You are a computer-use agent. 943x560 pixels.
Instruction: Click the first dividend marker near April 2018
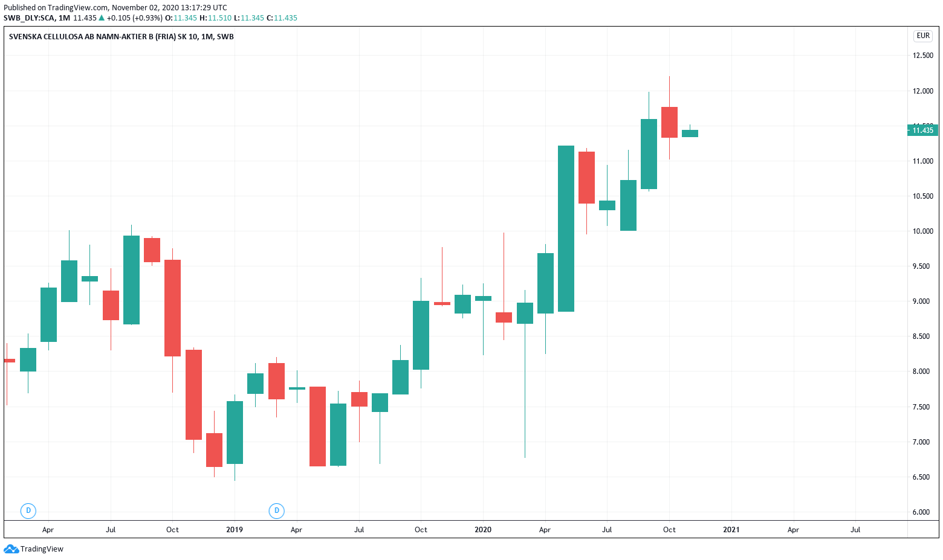(28, 510)
